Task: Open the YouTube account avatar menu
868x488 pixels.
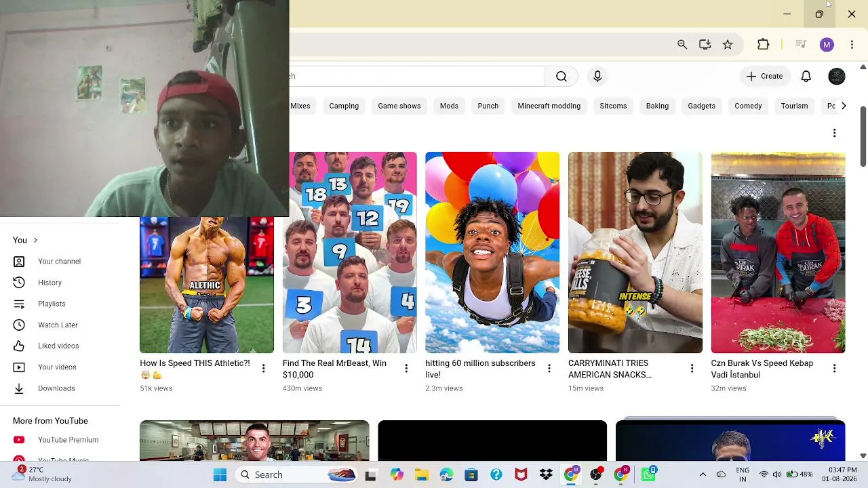Action: (x=837, y=77)
